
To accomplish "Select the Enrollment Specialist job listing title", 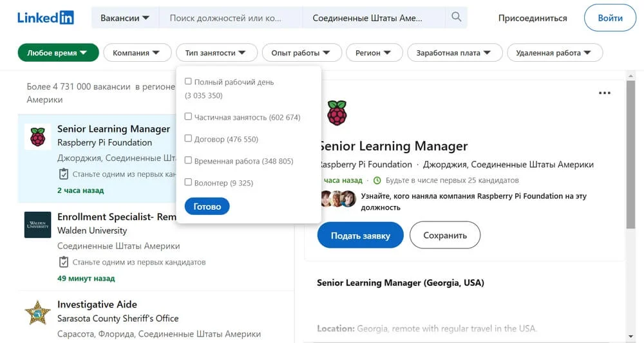I will point(117,217).
